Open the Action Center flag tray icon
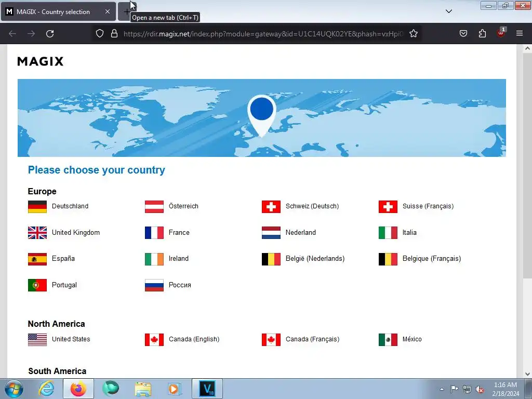 [454, 389]
